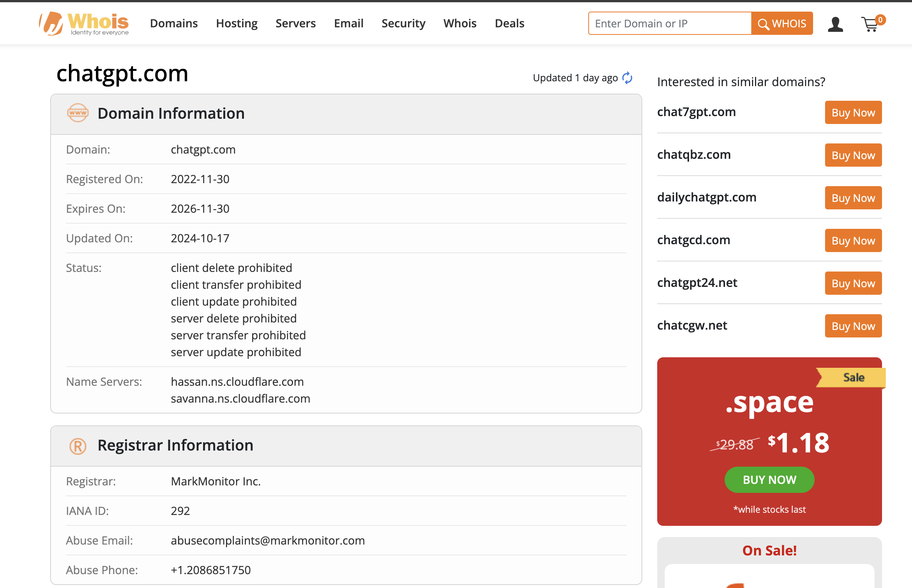
Task: Click the green BUY NOW .space button
Action: point(769,479)
